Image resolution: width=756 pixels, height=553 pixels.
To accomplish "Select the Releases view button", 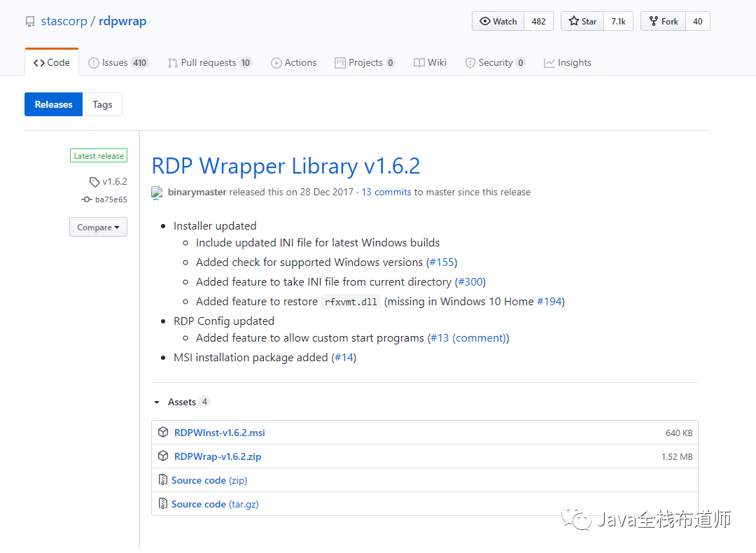I will pyautogui.click(x=53, y=104).
